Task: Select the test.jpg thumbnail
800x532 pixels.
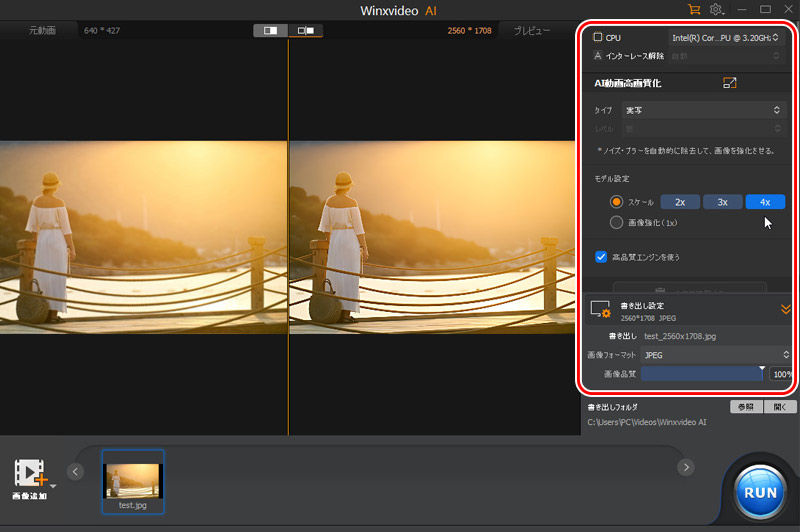Action: [x=133, y=482]
